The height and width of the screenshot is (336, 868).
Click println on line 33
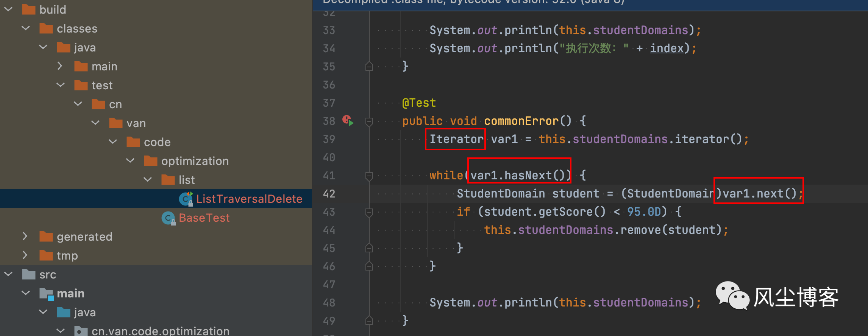[528, 30]
